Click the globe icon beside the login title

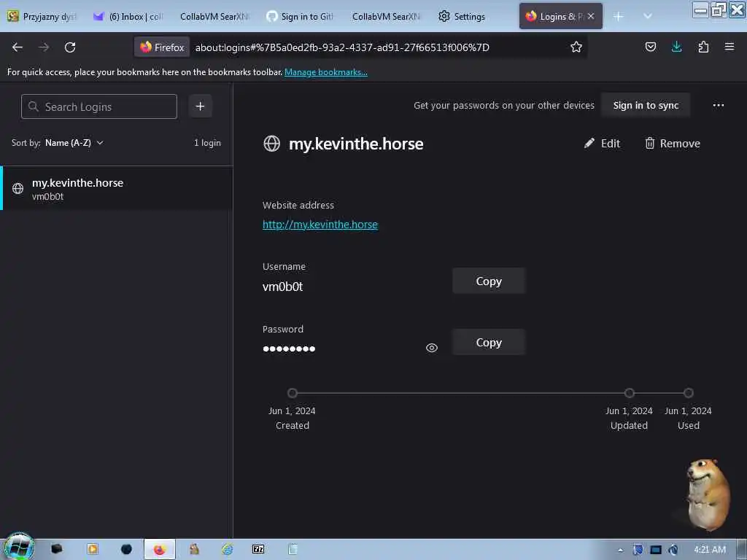[x=271, y=144]
